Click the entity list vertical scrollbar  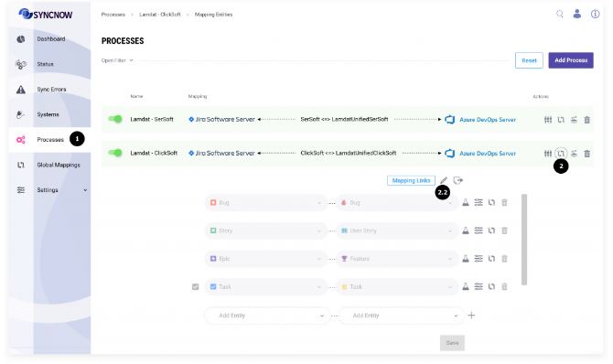tap(524, 240)
